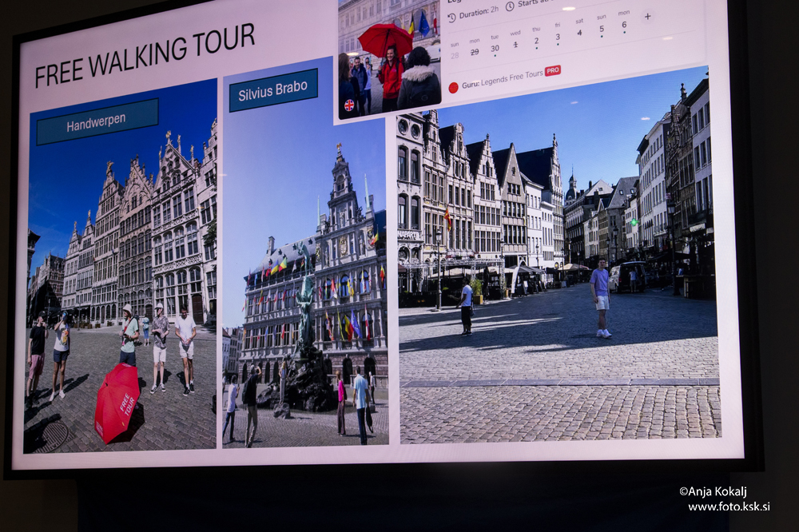Click the UK flag language icon
The width and height of the screenshot is (799, 532).
point(349,105)
